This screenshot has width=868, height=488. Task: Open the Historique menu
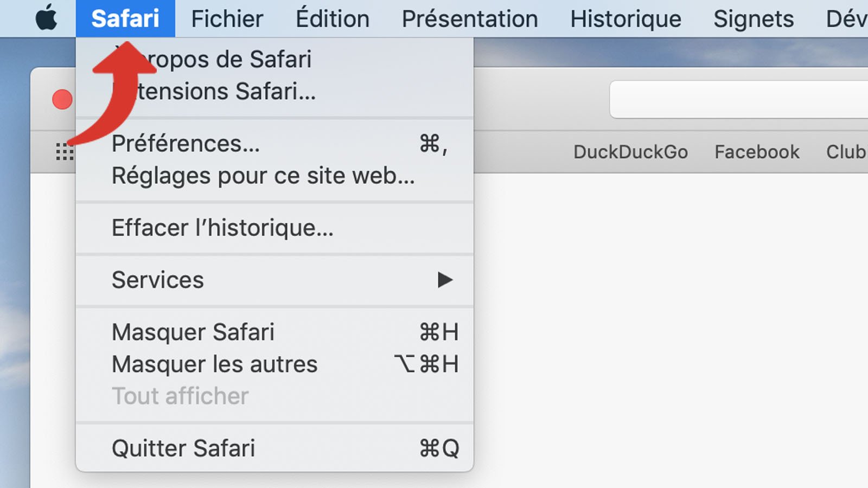coord(626,17)
